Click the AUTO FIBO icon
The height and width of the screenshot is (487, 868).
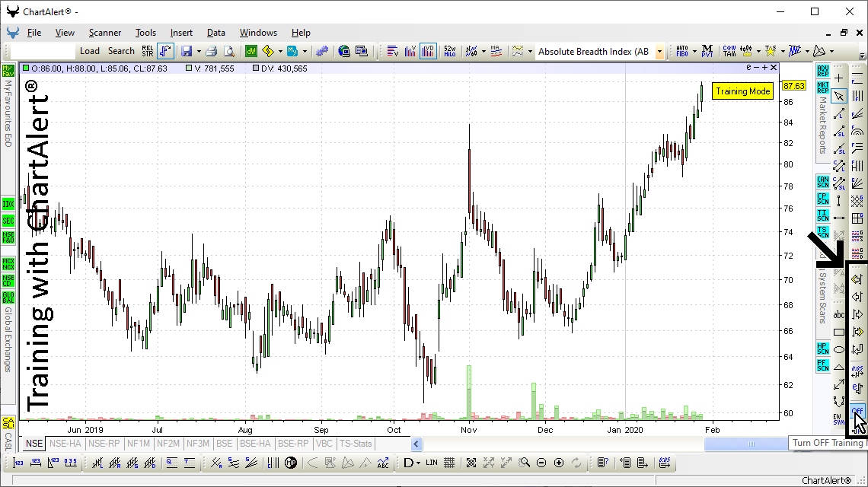pyautogui.click(x=682, y=52)
